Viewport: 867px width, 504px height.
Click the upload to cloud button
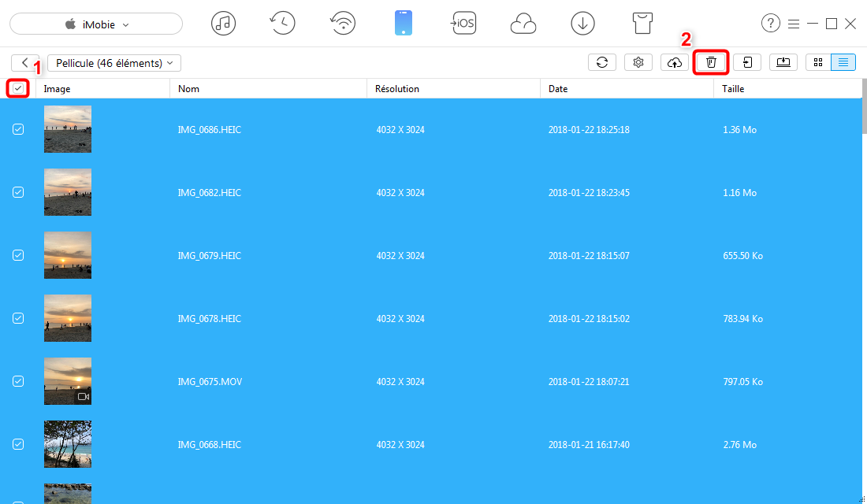coord(675,62)
